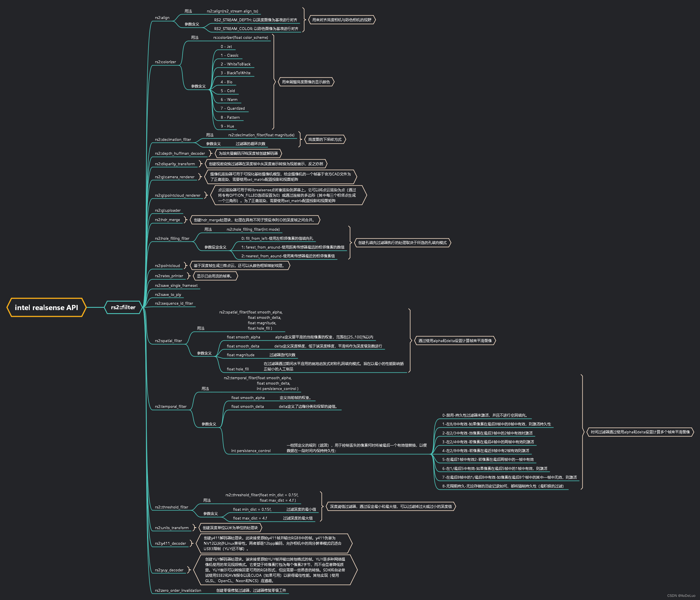Select the rs2::disparity_transform node
700x600 pixels.
click(175, 164)
